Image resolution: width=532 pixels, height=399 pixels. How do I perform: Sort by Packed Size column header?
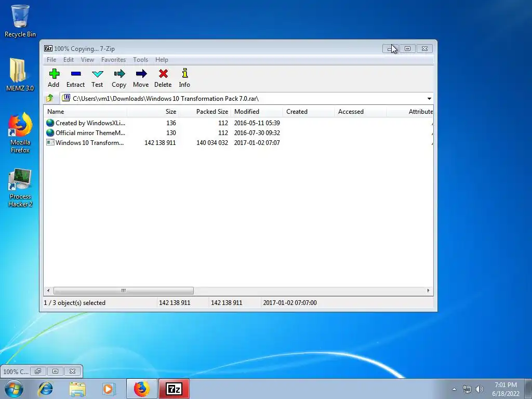(x=205, y=112)
